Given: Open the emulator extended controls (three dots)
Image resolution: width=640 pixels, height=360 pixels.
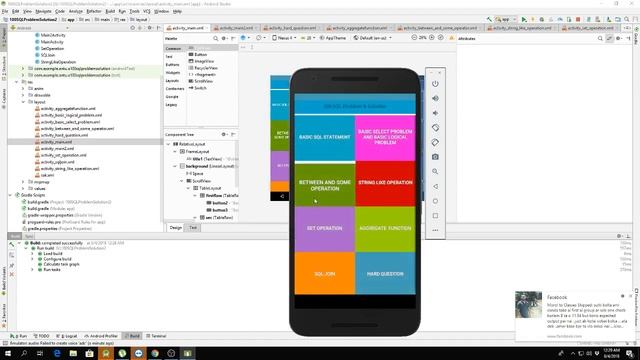Looking at the screenshot, I should point(435,230).
